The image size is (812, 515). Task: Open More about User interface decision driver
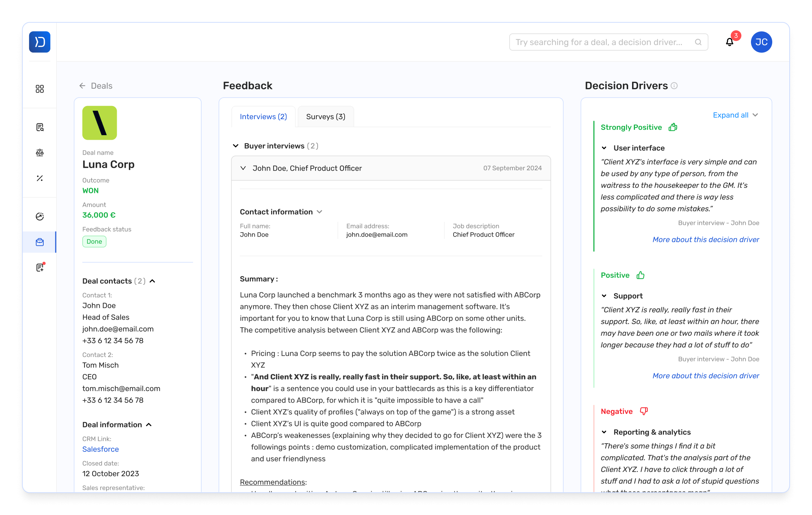pyautogui.click(x=706, y=239)
